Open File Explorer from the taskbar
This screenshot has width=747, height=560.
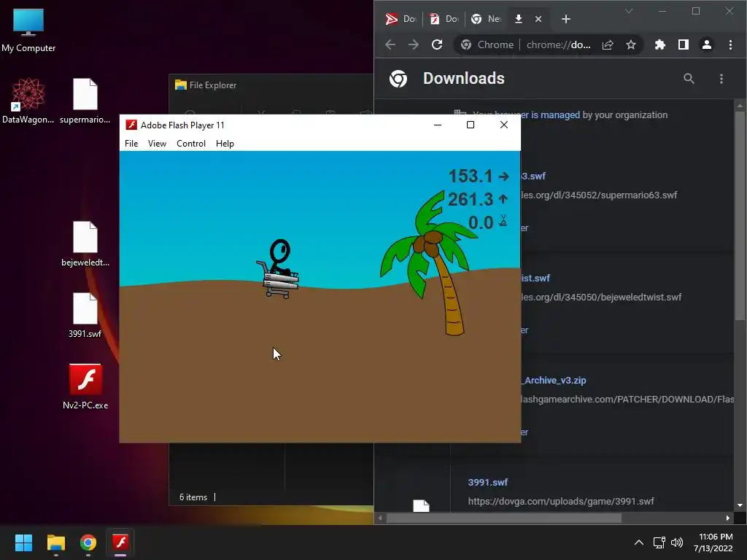pyautogui.click(x=55, y=542)
